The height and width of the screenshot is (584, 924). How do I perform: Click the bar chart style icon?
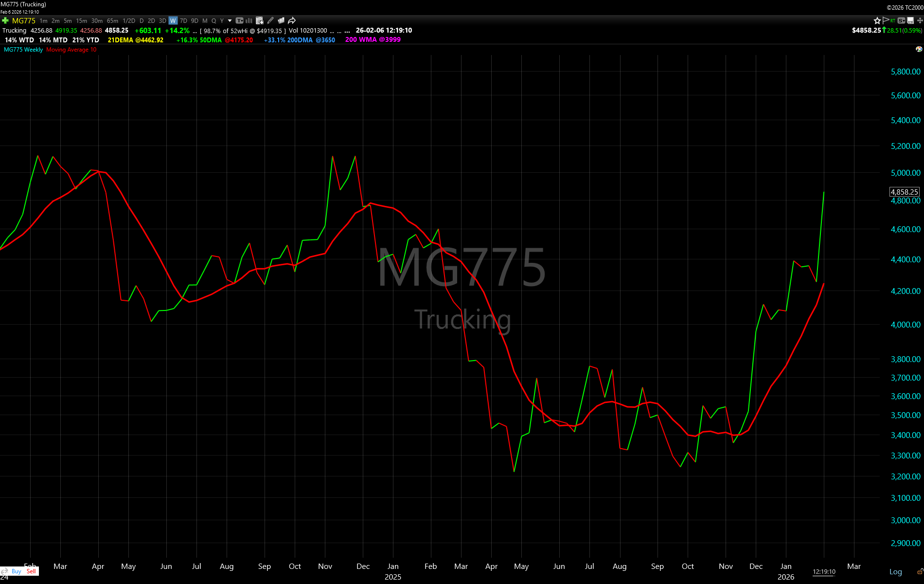pyautogui.click(x=249, y=20)
